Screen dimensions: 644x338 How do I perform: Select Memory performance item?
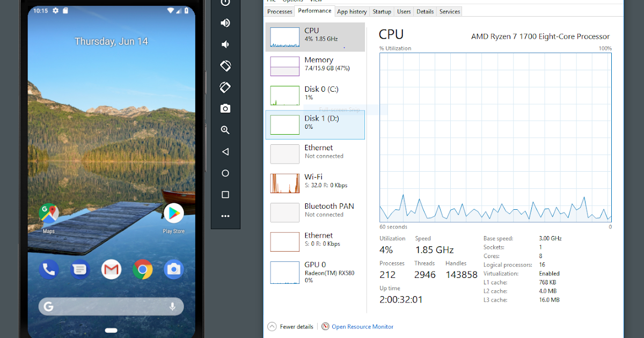coord(315,66)
